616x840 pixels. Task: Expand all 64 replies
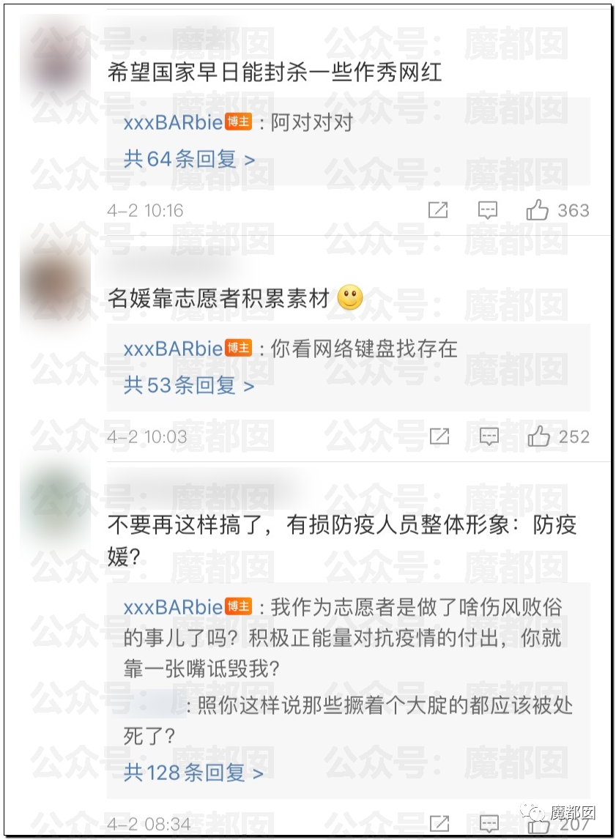coord(189,159)
